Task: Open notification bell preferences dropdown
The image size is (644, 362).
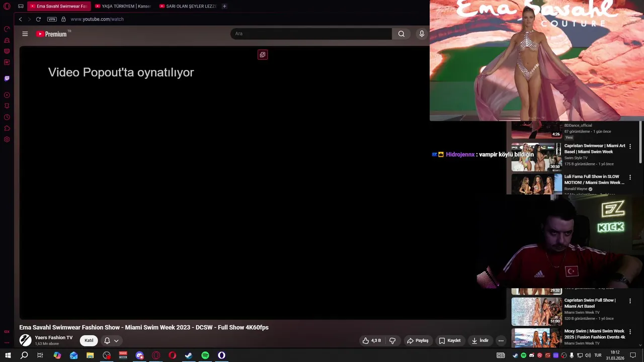Action: click(111, 340)
